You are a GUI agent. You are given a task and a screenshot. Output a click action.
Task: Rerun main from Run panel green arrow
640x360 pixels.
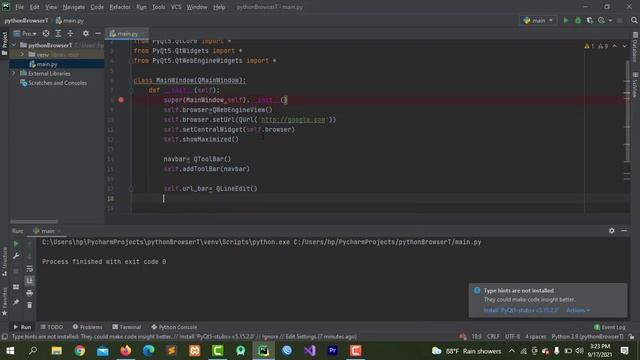point(16,244)
